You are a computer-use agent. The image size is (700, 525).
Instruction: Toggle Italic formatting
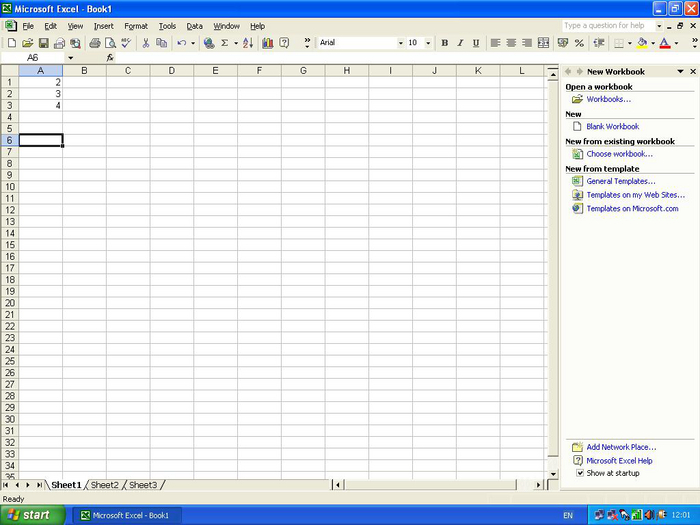[460, 43]
